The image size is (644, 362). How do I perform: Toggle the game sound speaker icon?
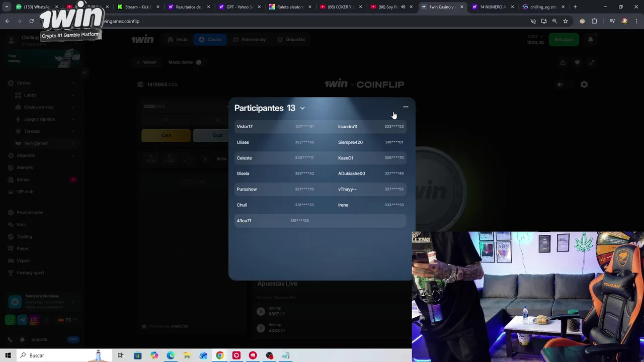[x=560, y=84]
